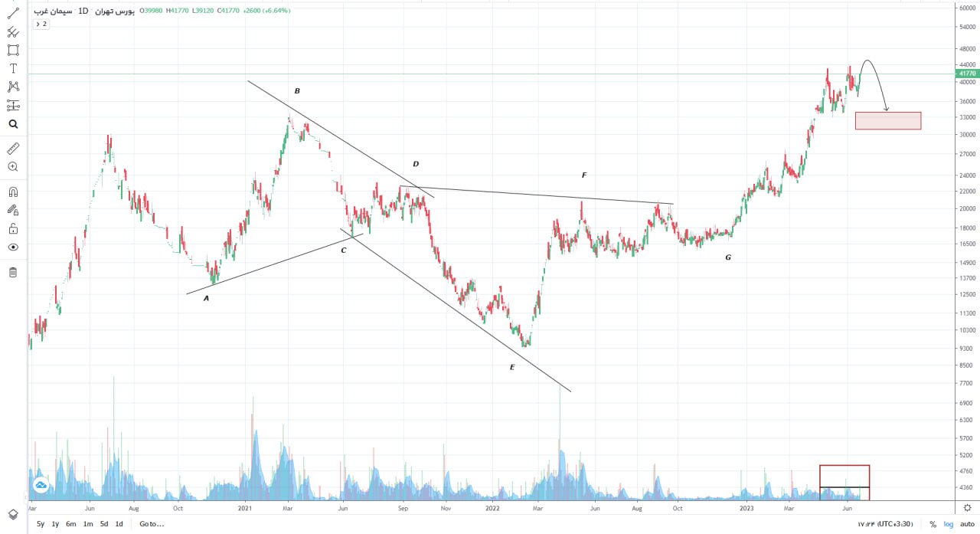
Task: Toggle log scale on price axis
Action: 949,524
